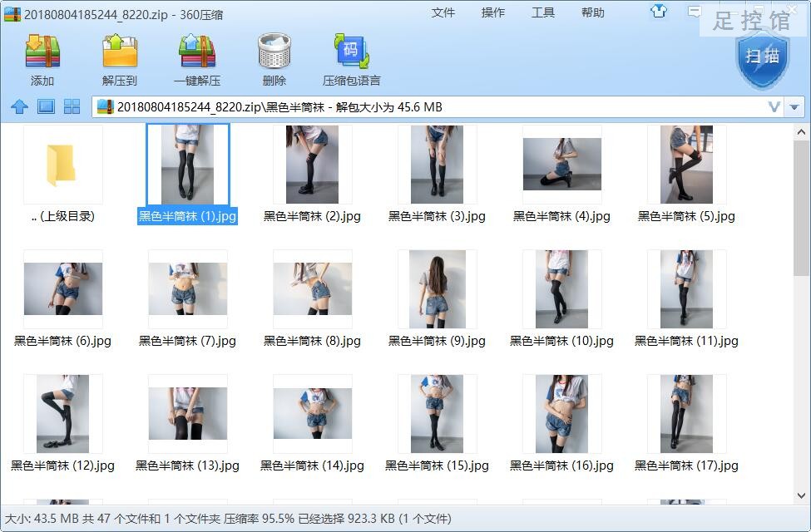Select the thumbnail 黑色半筒袜 (4).jpg
The image size is (811, 532).
click(562, 165)
